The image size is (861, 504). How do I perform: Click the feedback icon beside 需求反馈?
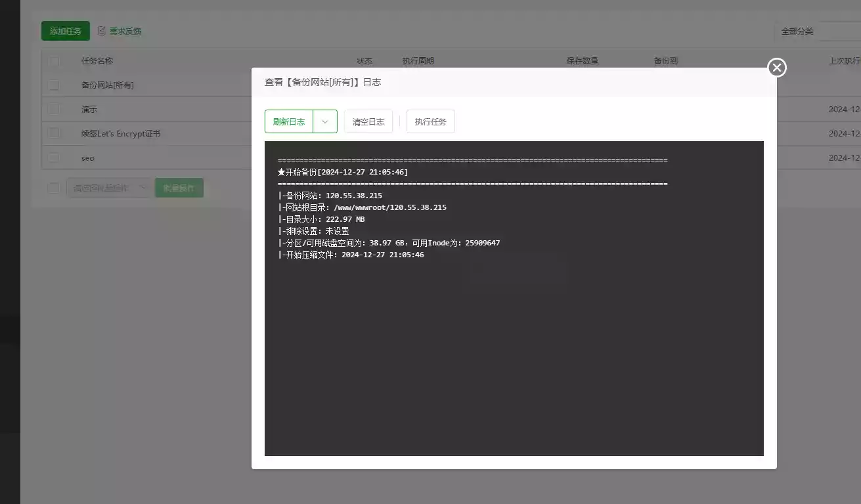coord(102,31)
